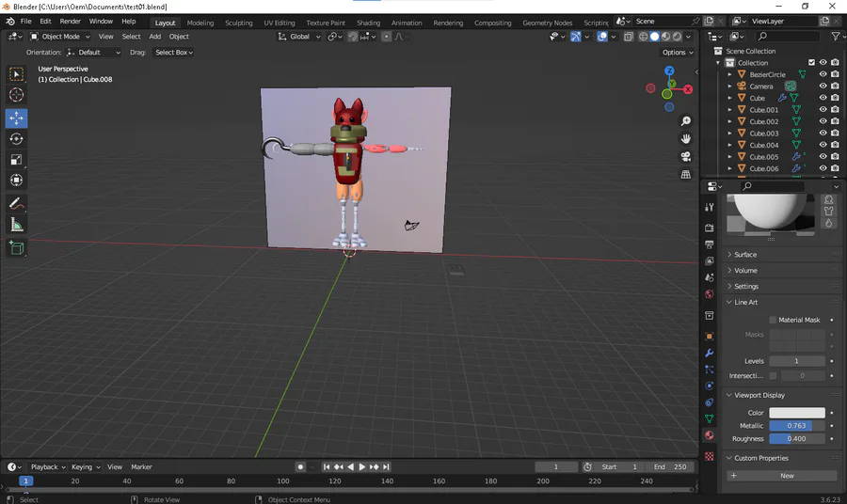Toggle X-ray display
This screenshot has width=847, height=504.
[629, 37]
